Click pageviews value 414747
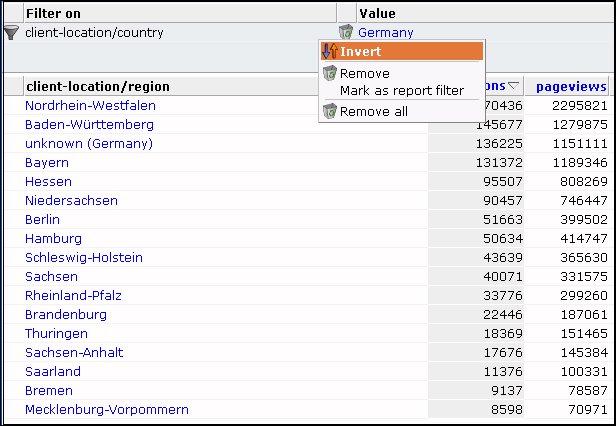The image size is (616, 426). click(584, 239)
